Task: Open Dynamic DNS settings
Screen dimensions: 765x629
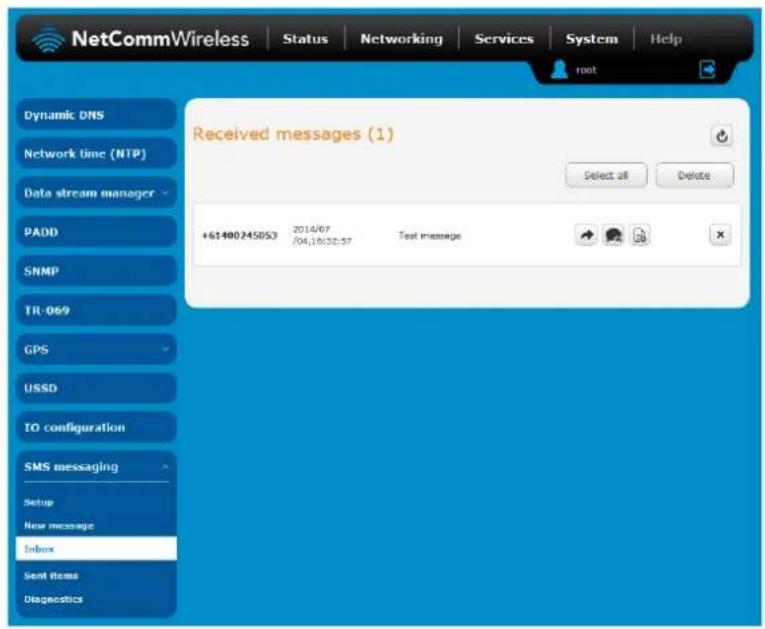Action: pos(96,115)
